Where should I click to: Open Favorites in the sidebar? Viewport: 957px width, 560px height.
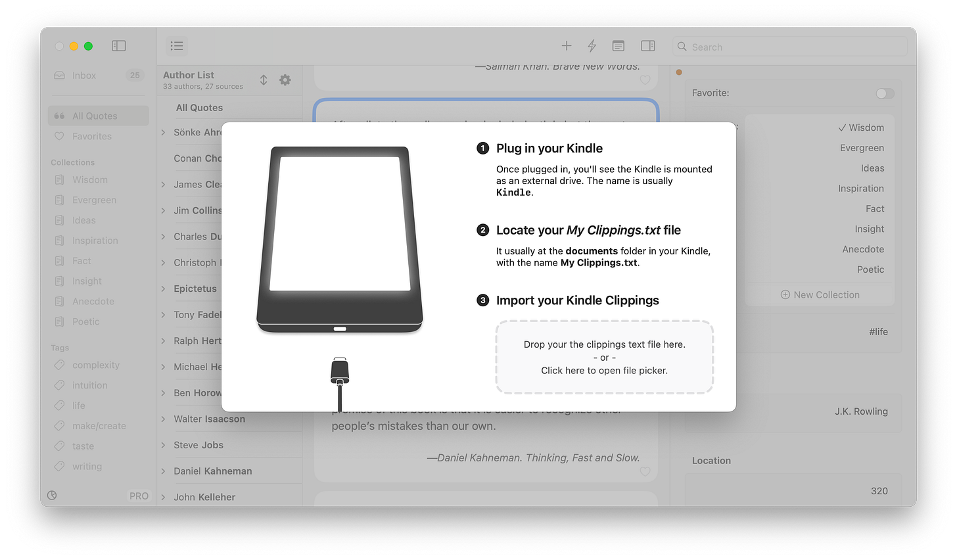[x=99, y=136]
